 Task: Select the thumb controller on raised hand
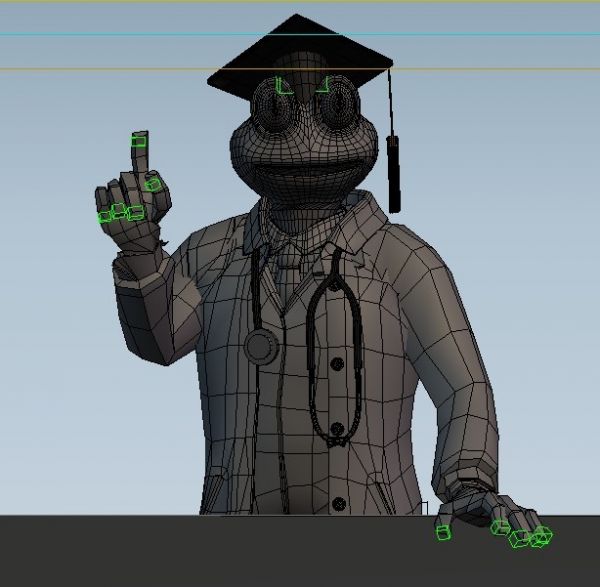coord(153,183)
